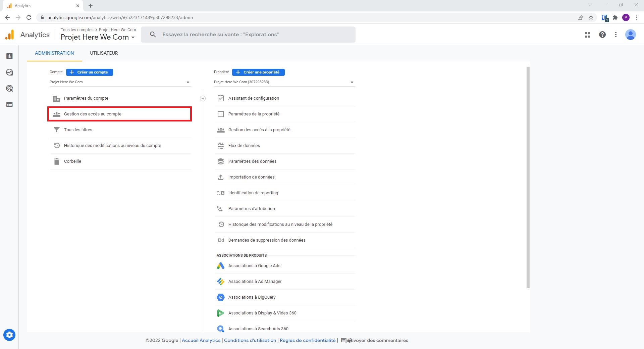
Task: Open the Reports icon in left sidebar
Action: pos(9,56)
